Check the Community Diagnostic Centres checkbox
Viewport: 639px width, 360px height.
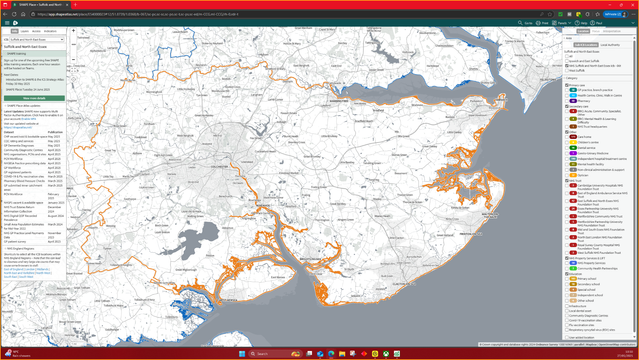(x=566, y=316)
